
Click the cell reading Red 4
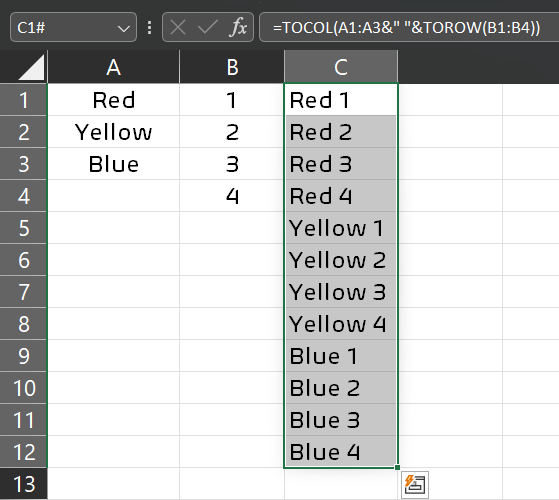point(341,196)
